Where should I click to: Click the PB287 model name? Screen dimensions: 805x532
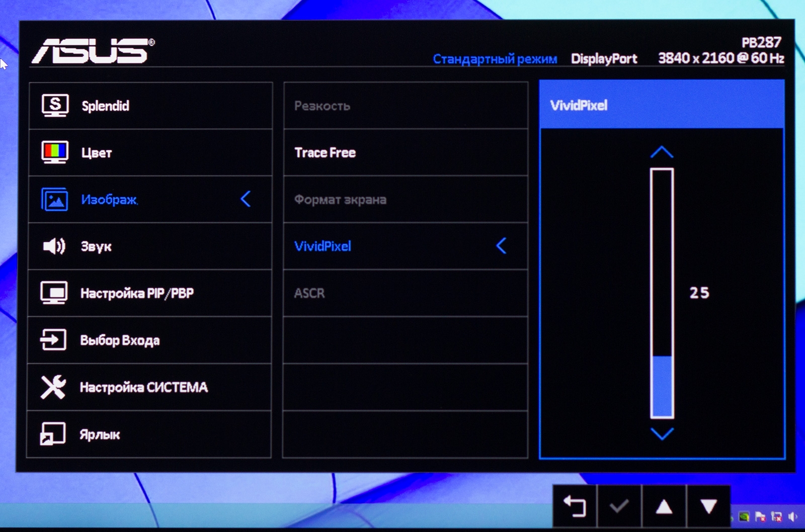pyautogui.click(x=761, y=42)
